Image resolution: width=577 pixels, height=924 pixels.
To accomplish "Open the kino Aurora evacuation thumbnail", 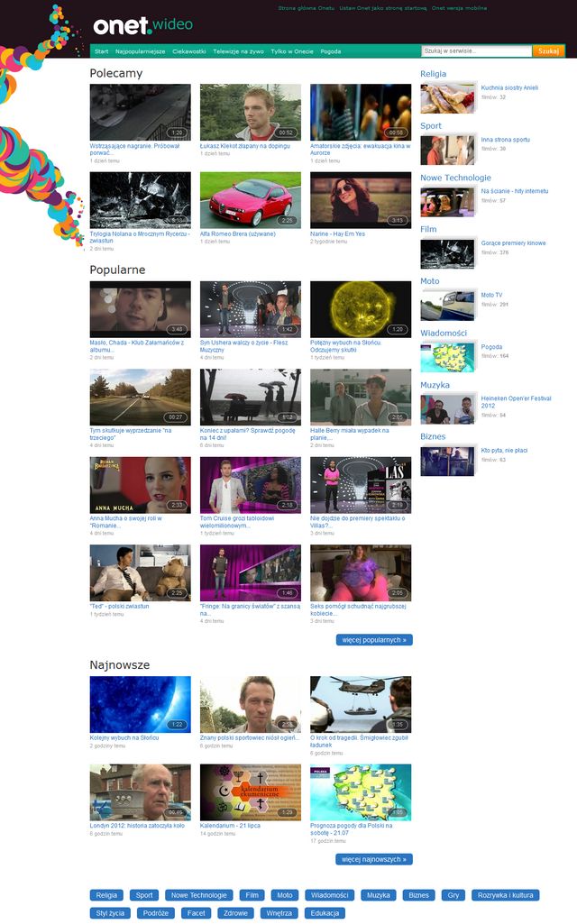I will (361, 112).
